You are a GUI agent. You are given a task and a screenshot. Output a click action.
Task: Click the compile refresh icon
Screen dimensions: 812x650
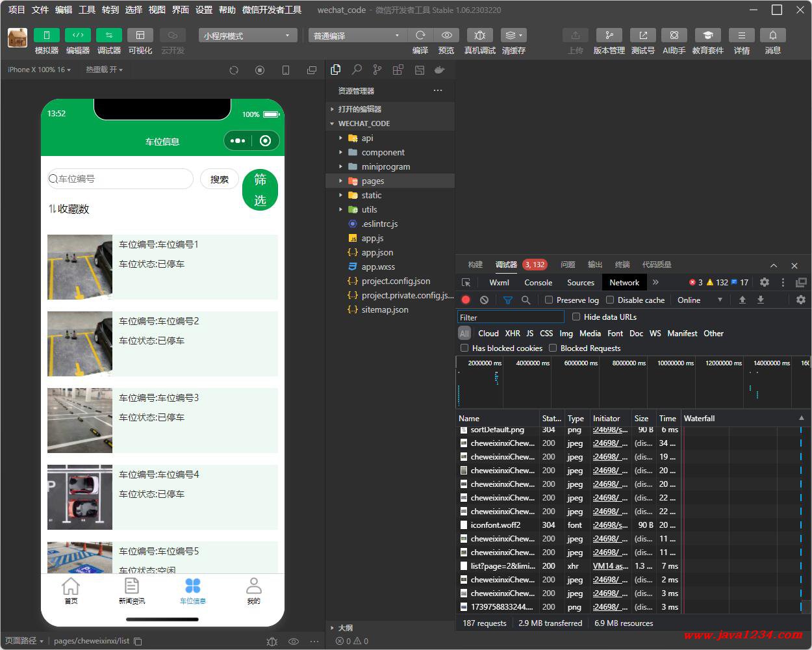[x=420, y=35]
